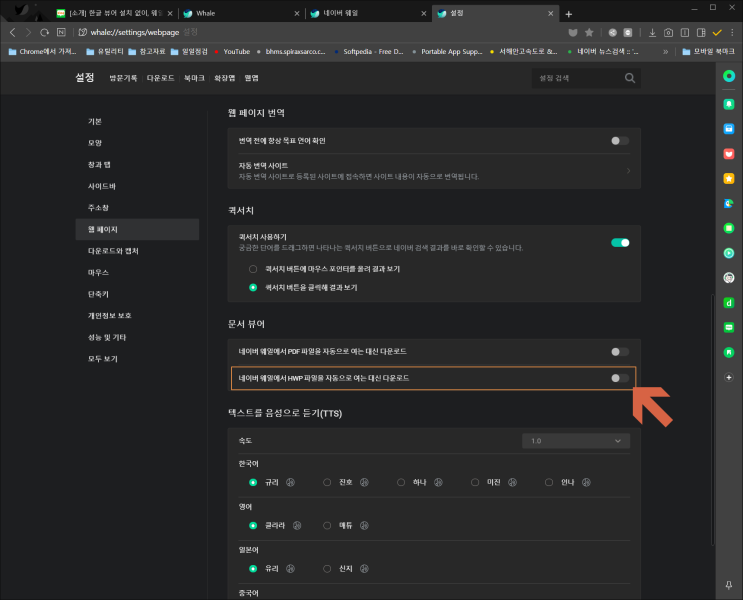The width and height of the screenshot is (743, 600).
Task: Open the 참고자료 bookmark folder
Action: click(x=147, y=52)
